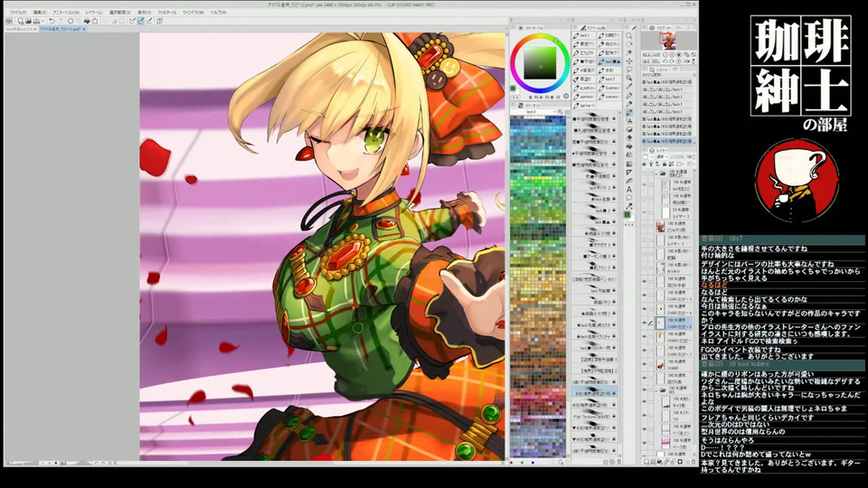Click the layer opacity value field

click(690, 157)
